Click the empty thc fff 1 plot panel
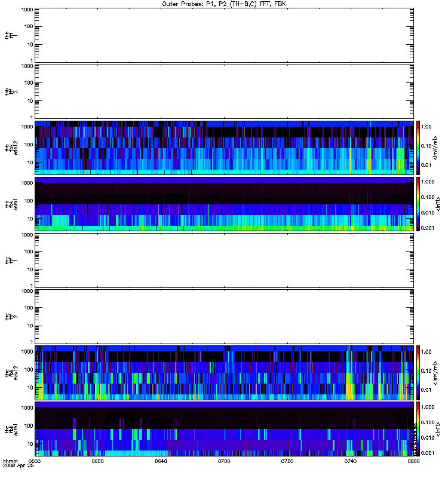This screenshot has height=478, width=448. (x=224, y=261)
